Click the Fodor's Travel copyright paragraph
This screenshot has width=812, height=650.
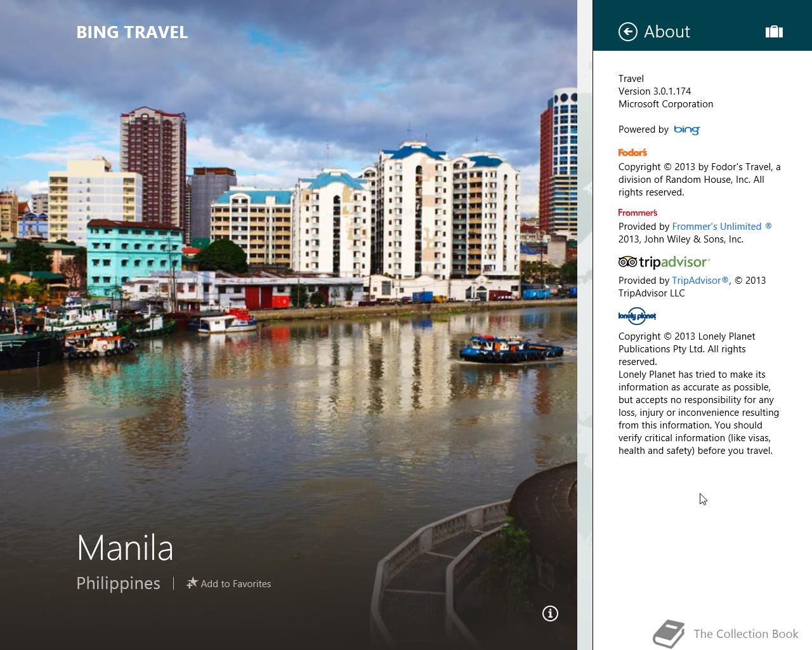pos(700,180)
